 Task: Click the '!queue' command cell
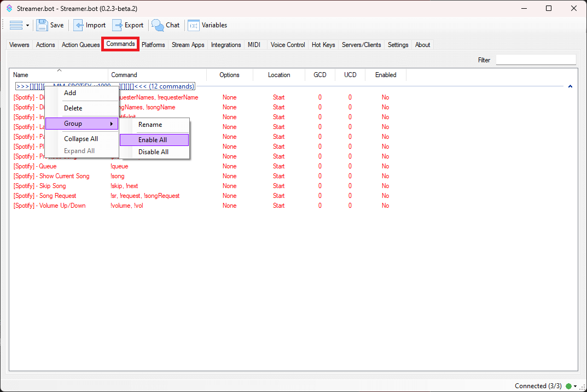pos(119,166)
